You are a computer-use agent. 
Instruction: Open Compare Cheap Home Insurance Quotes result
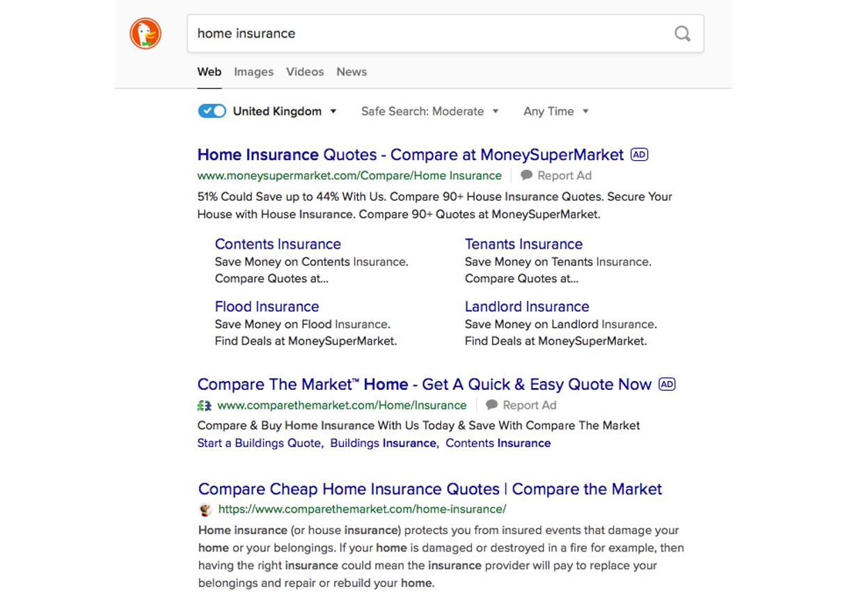430,489
